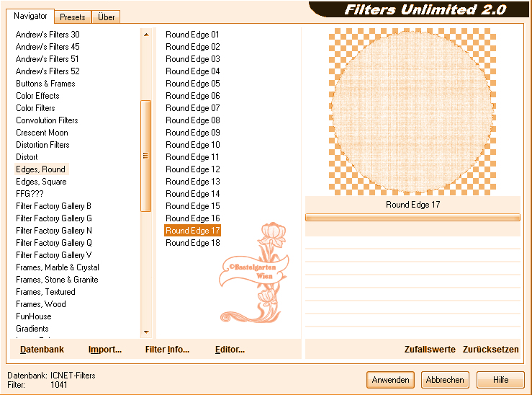The image size is (532, 395).
Task: Cancel with the Abbrechen button
Action: coord(445,380)
